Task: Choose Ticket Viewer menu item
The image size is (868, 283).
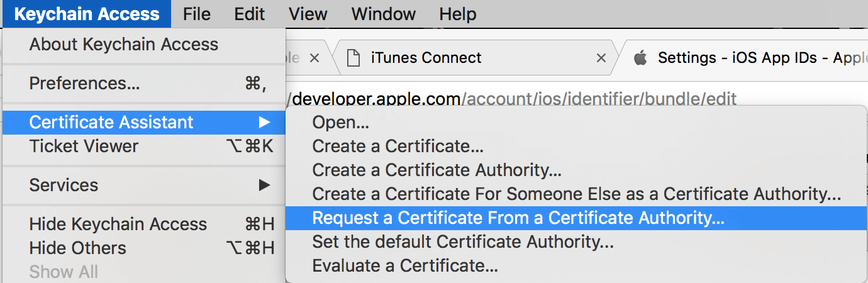Action: click(x=144, y=147)
